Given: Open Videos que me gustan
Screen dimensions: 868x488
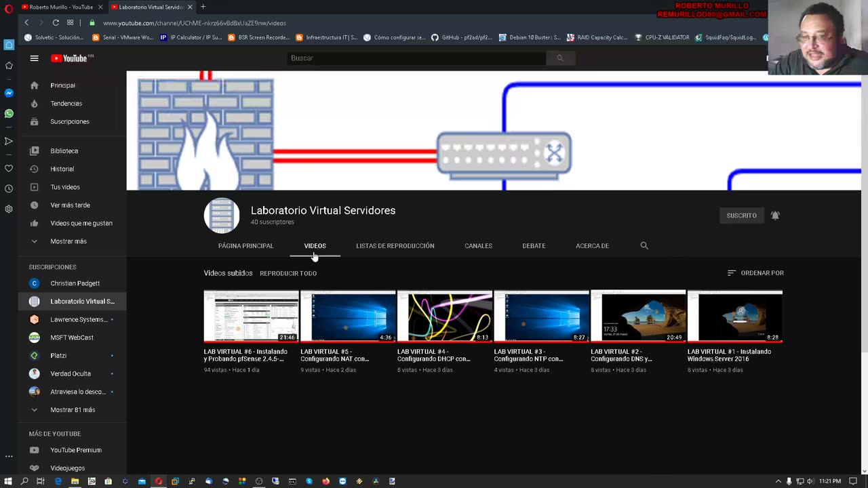Looking at the screenshot, I should pyautogui.click(x=72, y=224).
